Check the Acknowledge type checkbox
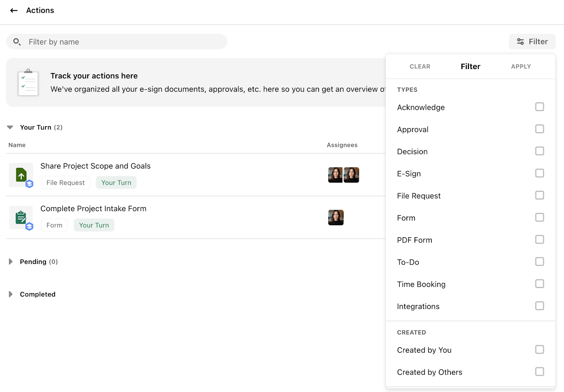Viewport: 564px width, 392px height. click(539, 107)
